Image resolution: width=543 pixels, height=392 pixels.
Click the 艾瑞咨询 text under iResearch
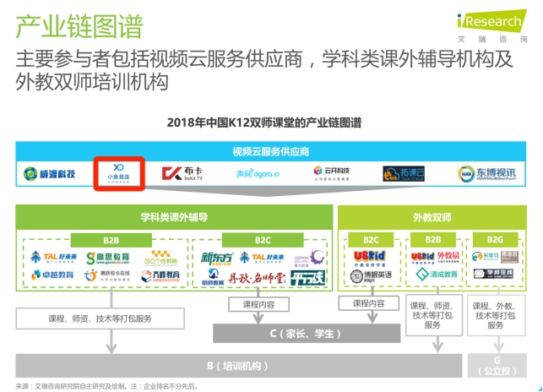492,39
